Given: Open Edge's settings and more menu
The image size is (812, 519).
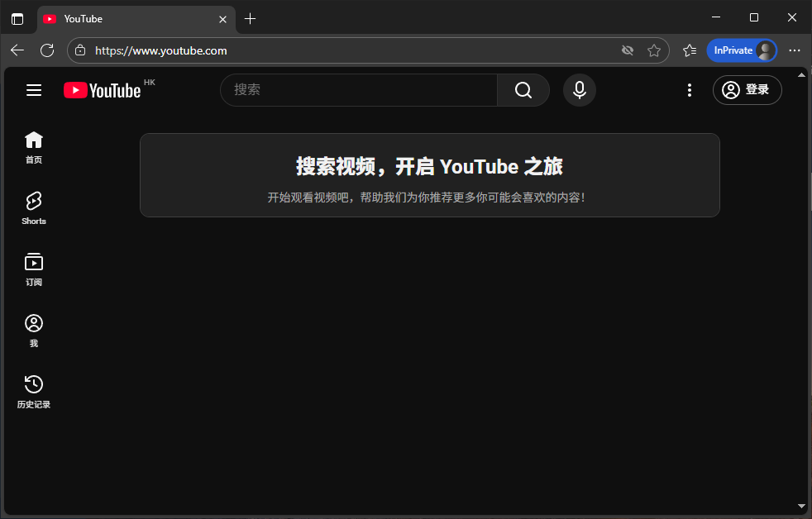Looking at the screenshot, I should 795,50.
